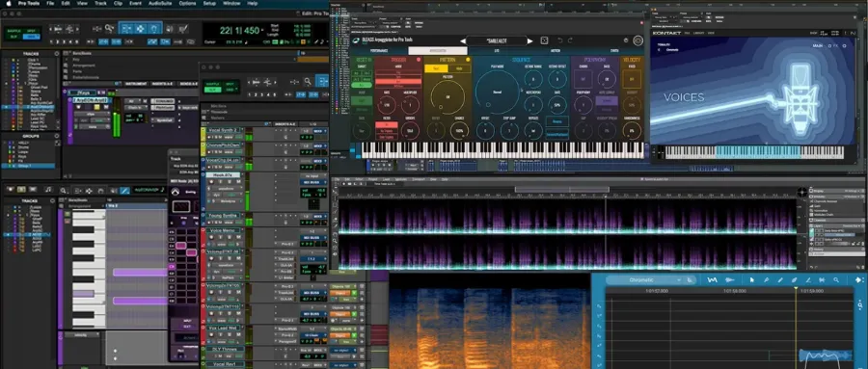Load previous arpeggiator preset with left arrow
This screenshot has width=868, height=369.
[463, 40]
